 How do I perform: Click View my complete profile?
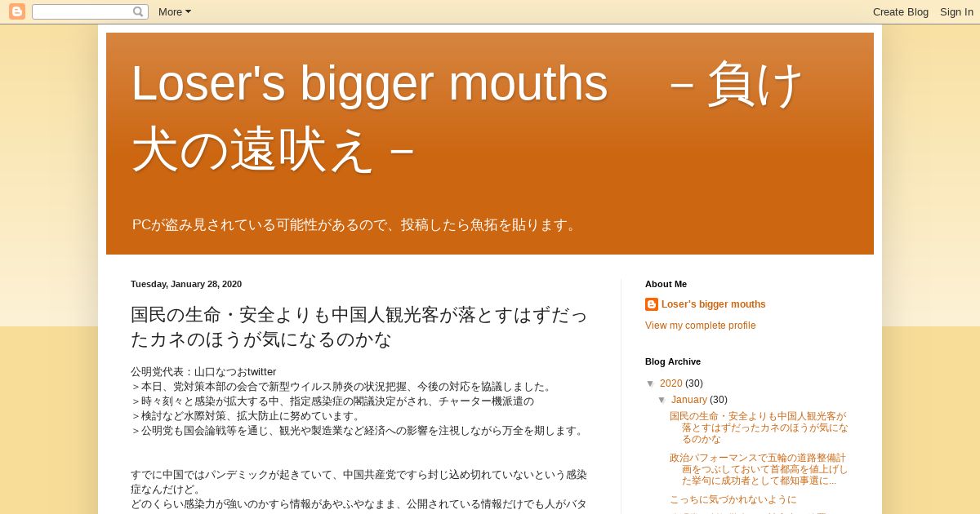click(701, 326)
